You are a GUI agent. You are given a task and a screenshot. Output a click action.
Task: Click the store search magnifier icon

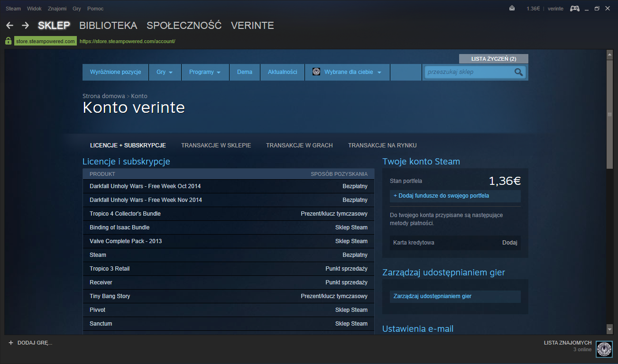click(518, 72)
